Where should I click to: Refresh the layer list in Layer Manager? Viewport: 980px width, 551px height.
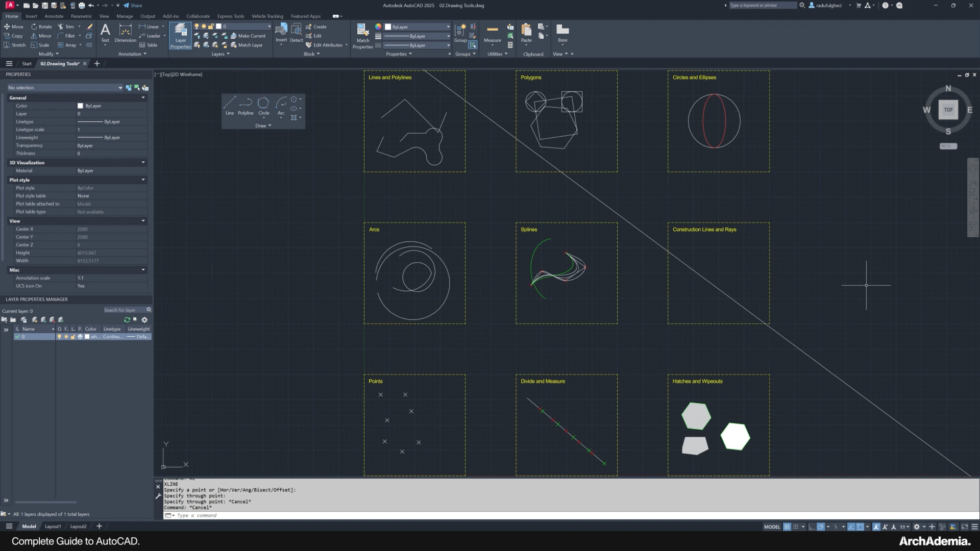pos(127,320)
